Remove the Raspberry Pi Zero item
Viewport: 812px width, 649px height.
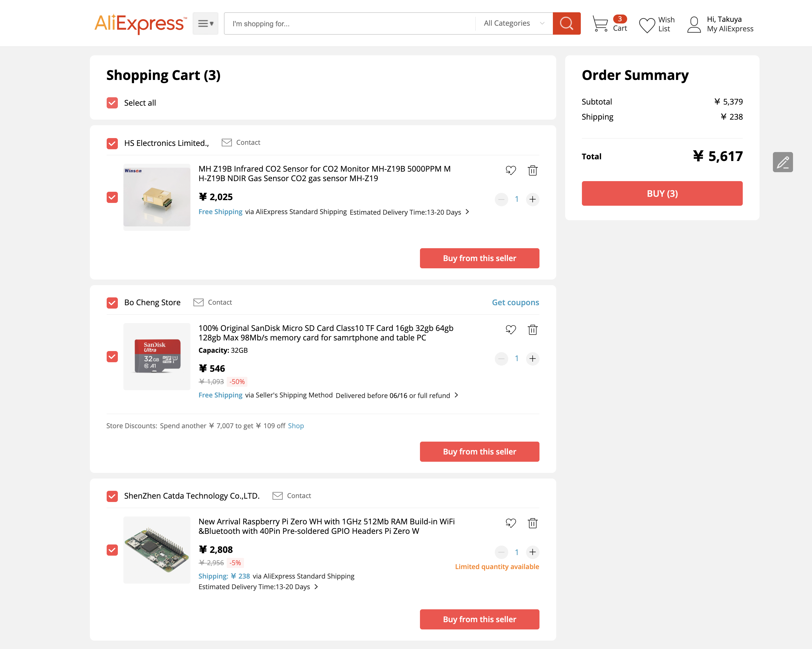pos(532,523)
